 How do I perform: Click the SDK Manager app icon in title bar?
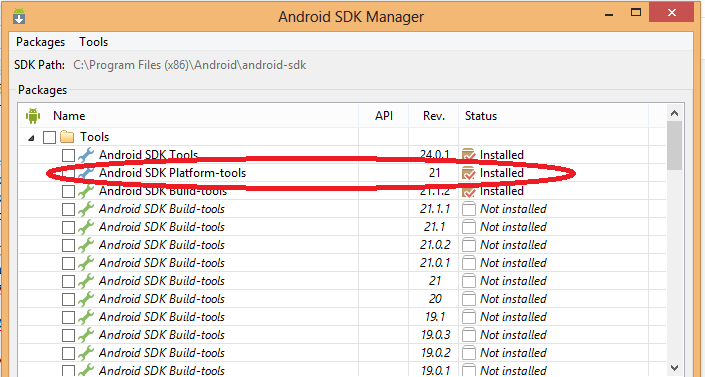click(19, 17)
